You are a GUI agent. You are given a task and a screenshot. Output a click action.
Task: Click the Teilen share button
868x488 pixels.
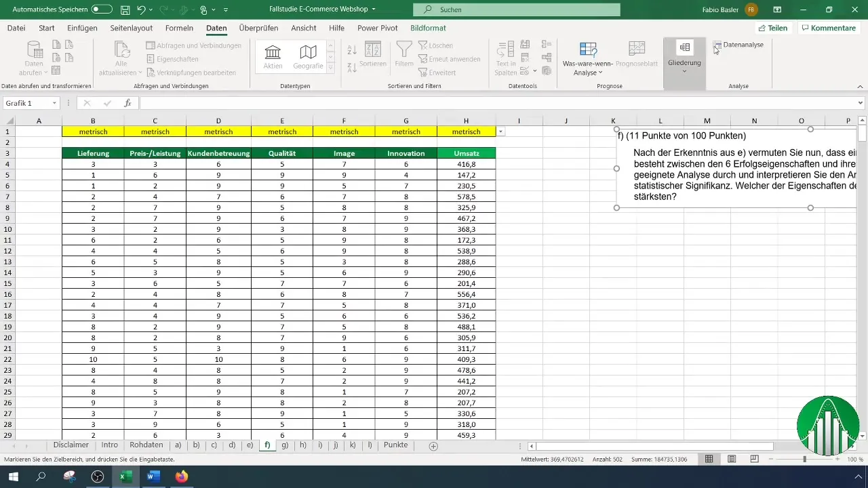[773, 28]
